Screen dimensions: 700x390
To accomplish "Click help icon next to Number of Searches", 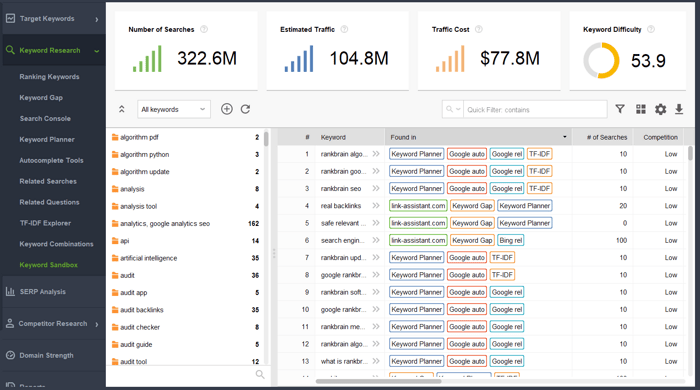I will [204, 29].
